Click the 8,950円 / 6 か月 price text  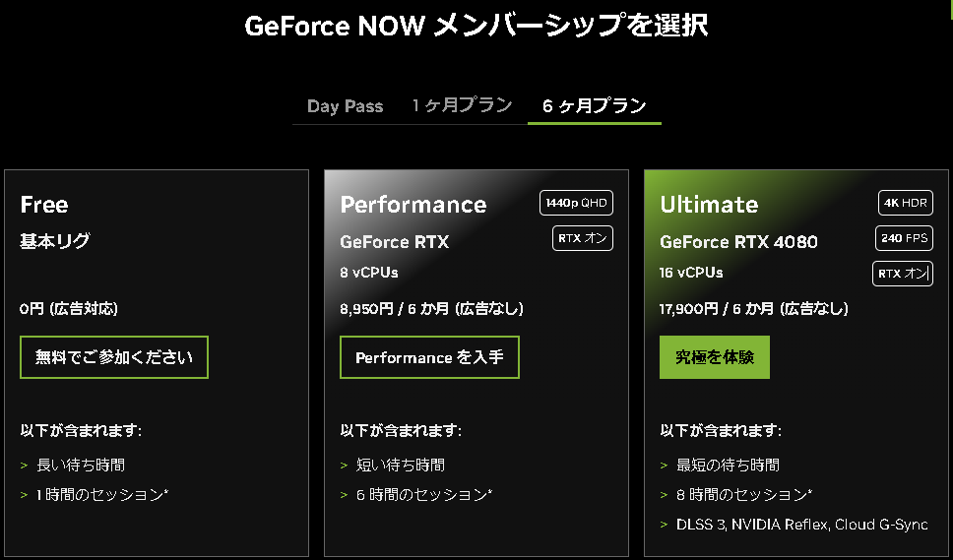pos(431,309)
